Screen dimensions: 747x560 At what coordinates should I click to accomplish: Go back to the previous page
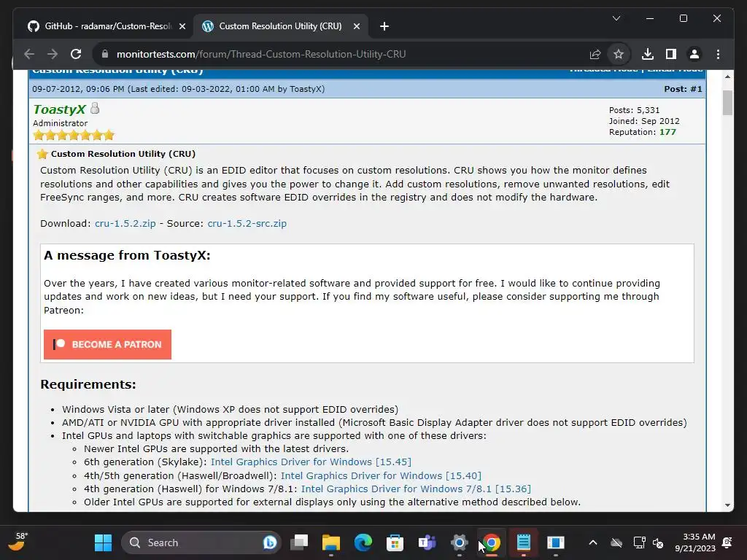coord(29,54)
